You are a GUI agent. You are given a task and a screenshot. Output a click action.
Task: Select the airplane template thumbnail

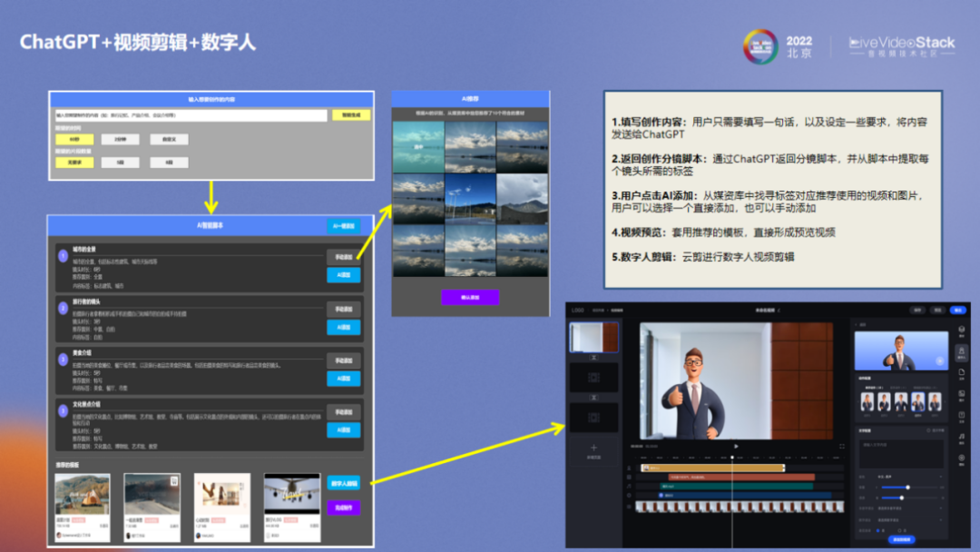point(292,494)
